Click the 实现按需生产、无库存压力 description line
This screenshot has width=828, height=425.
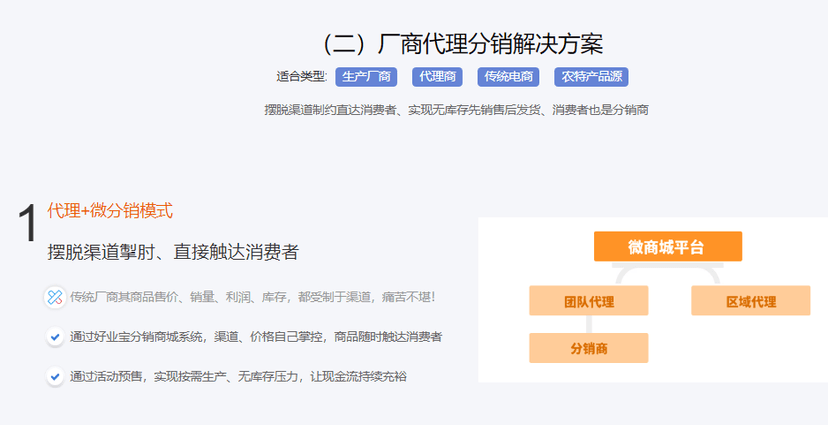pyautogui.click(x=238, y=377)
